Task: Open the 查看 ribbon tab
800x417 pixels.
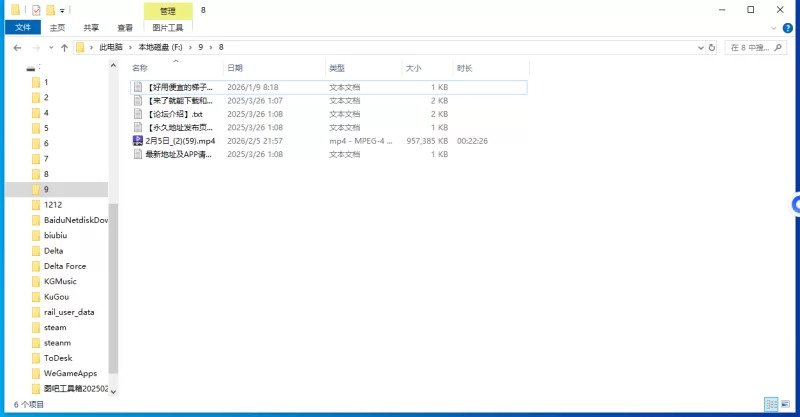Action: pyautogui.click(x=125, y=28)
